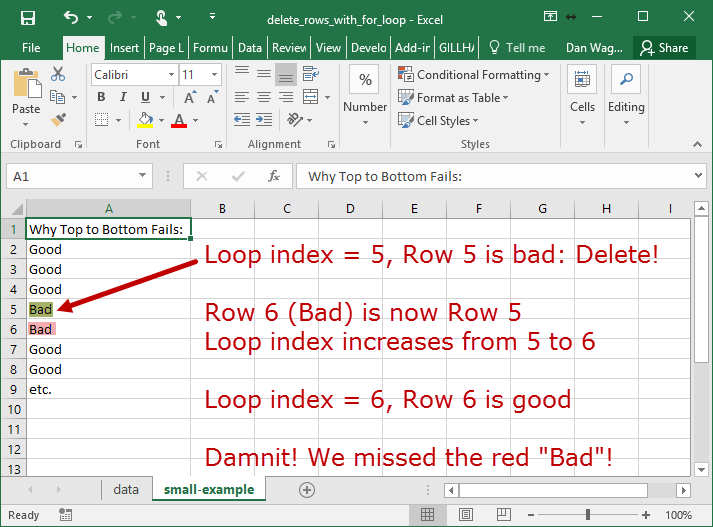The image size is (713, 527).
Task: Open the font name Calibri dropdown
Action: (171, 75)
